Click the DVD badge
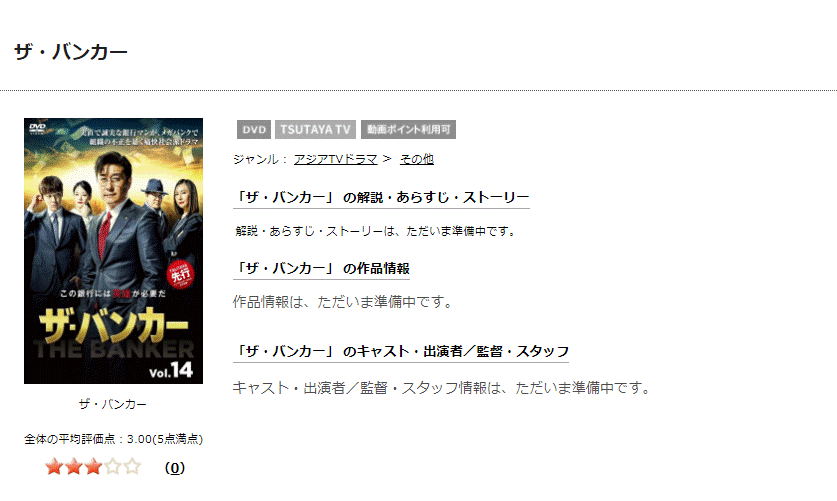The width and height of the screenshot is (837, 501). tap(254, 130)
